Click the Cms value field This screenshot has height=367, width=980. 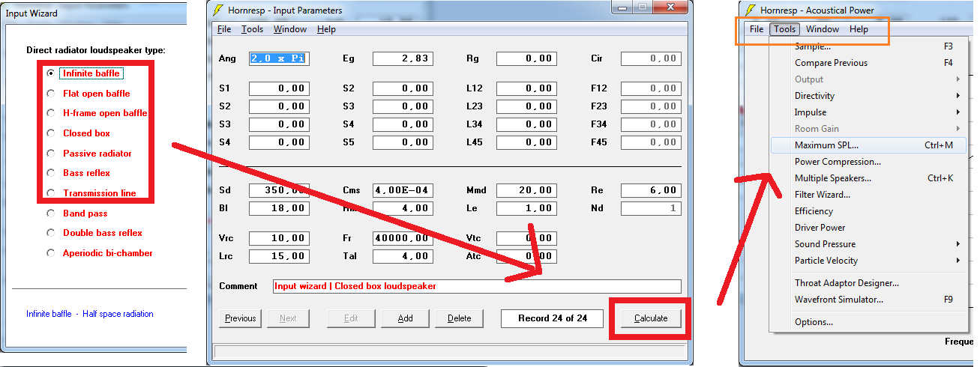point(403,190)
